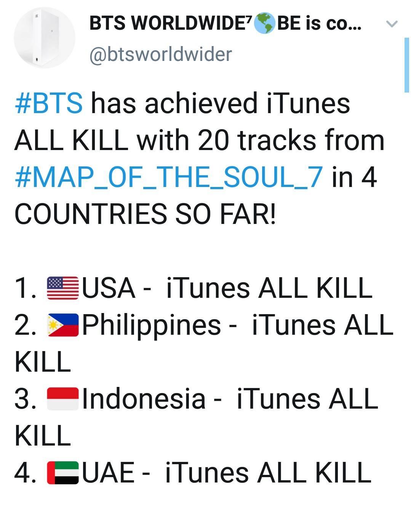Click the USA flag emoji
This screenshot has height=532, width=411.
tap(62, 288)
